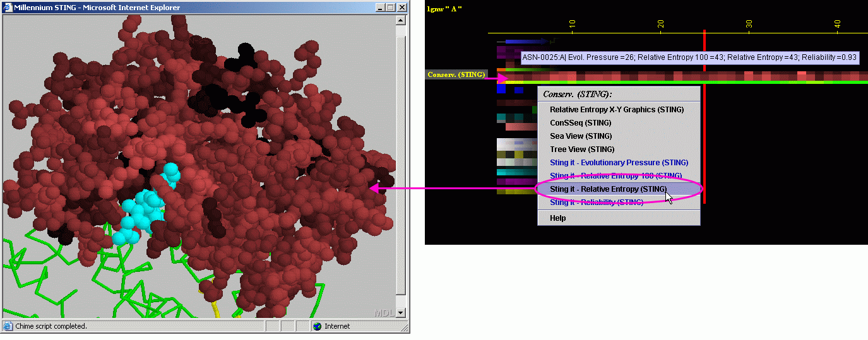
Task: Click the blue secondary structure arrow icon
Action: pos(526,42)
